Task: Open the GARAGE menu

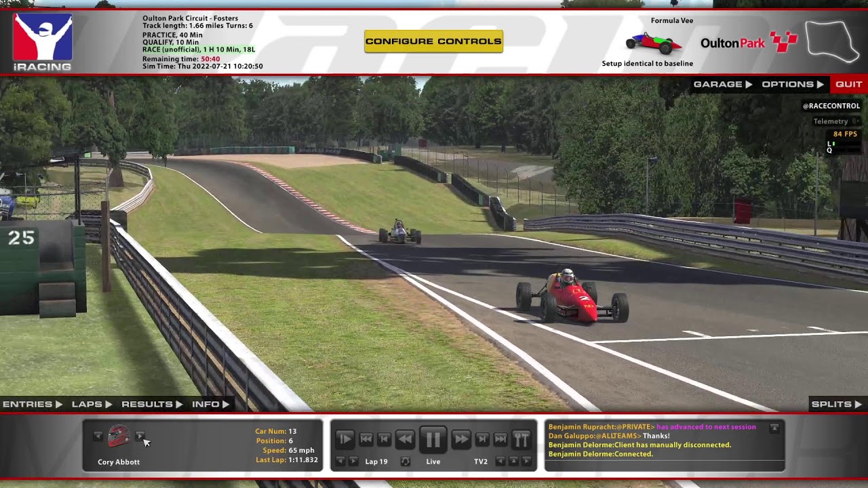Action: pyautogui.click(x=723, y=84)
